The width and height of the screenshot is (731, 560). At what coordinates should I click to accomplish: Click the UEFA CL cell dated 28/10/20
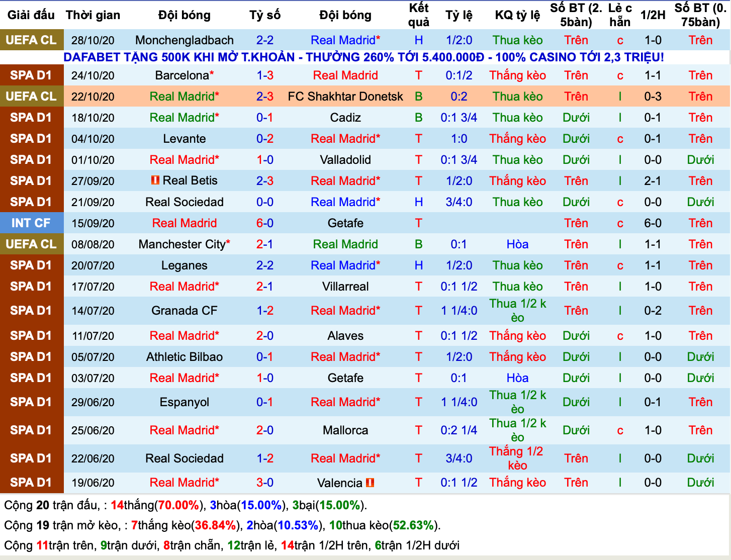[x=31, y=40]
